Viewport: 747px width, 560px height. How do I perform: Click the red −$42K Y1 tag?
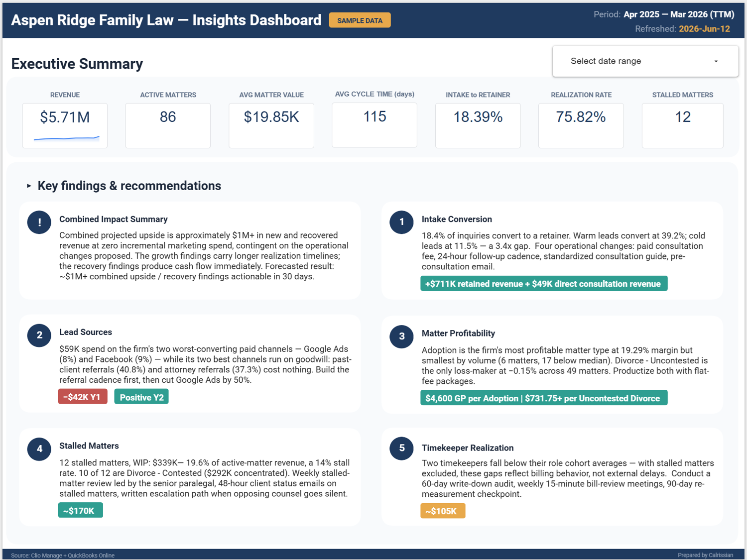[83, 397]
